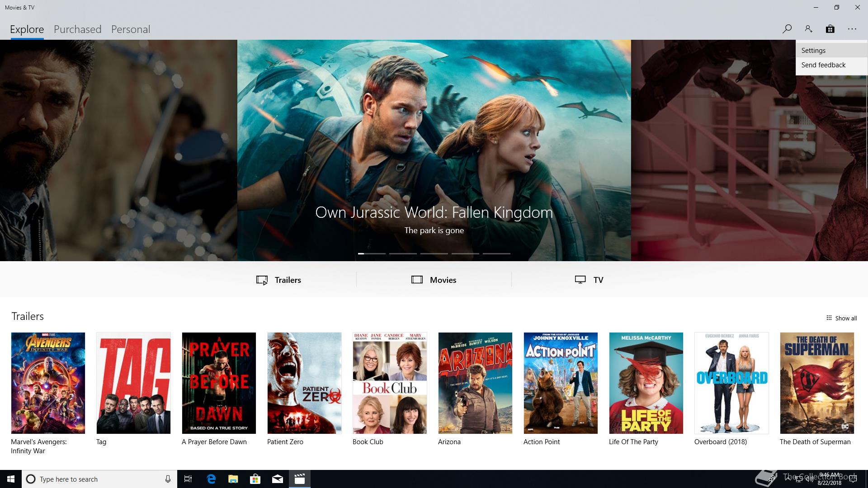
Task: Open the Action Center notifications icon
Action: tap(853, 479)
